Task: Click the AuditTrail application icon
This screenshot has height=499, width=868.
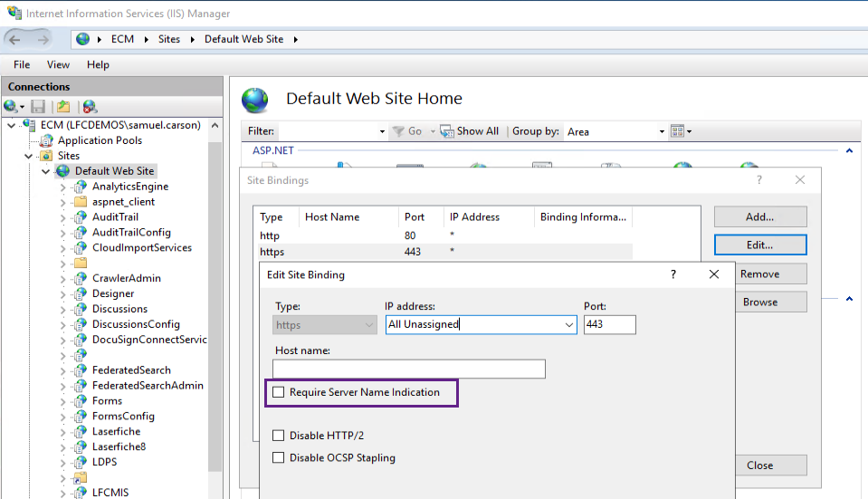Action: (81, 217)
